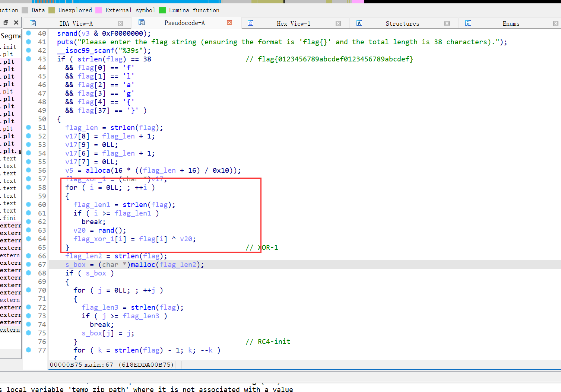Screen dimensions: 561x392
Task: Click the External symbol pink legend swatch
Action: 99,10
